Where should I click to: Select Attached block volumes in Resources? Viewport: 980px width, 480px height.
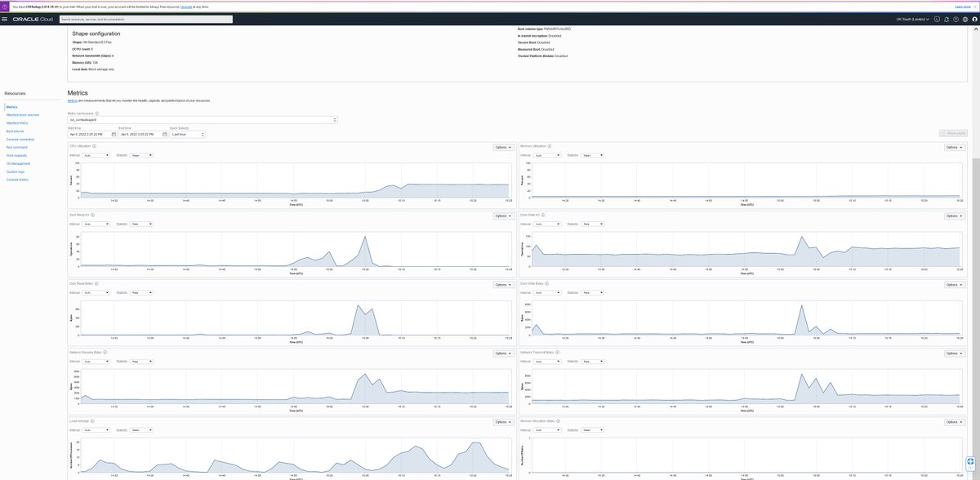22,115
